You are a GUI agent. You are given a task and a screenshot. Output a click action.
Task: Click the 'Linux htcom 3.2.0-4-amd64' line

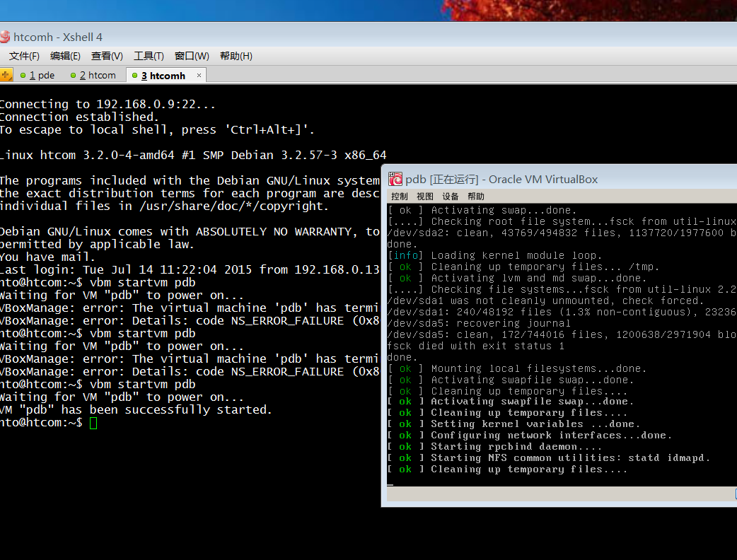point(193,155)
